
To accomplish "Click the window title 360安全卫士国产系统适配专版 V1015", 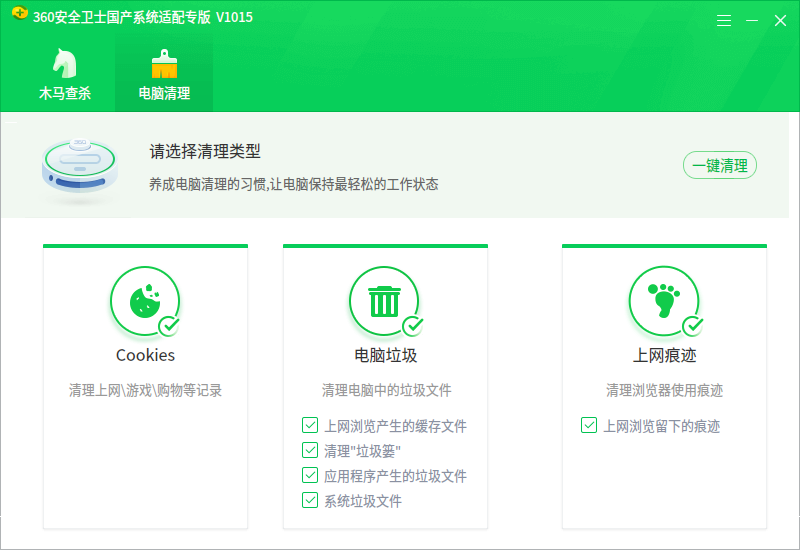I will [143, 17].
